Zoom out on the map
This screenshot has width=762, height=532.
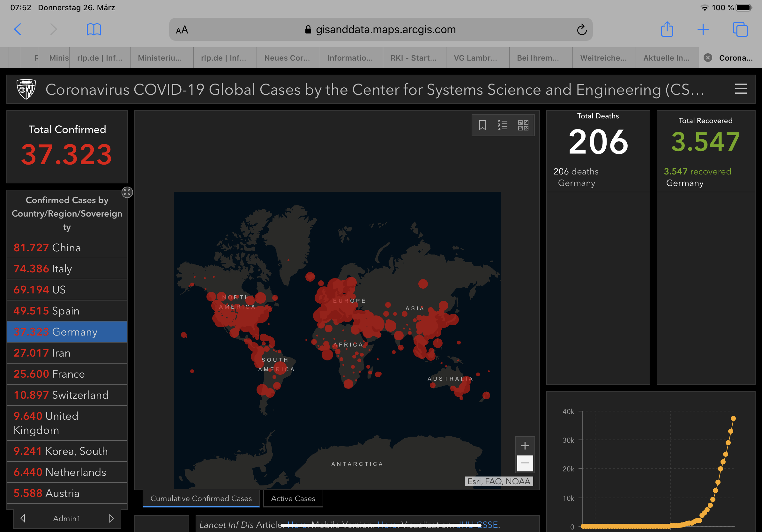point(525,463)
